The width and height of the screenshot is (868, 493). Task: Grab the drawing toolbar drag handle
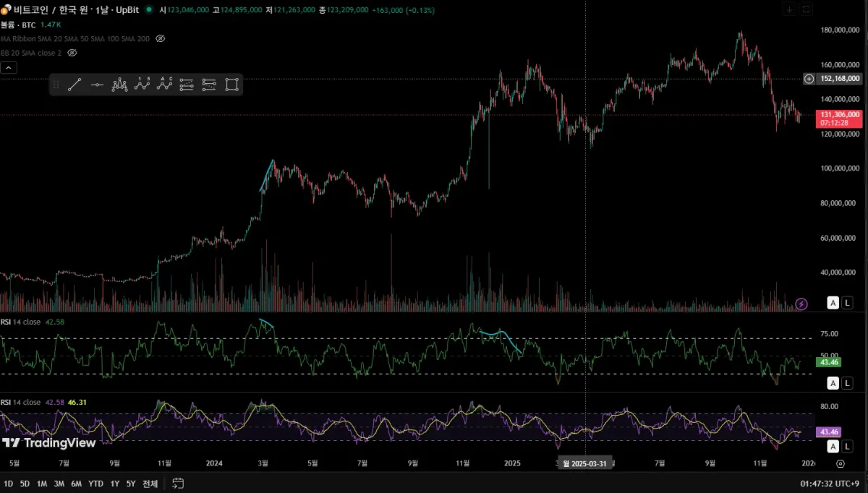point(56,85)
